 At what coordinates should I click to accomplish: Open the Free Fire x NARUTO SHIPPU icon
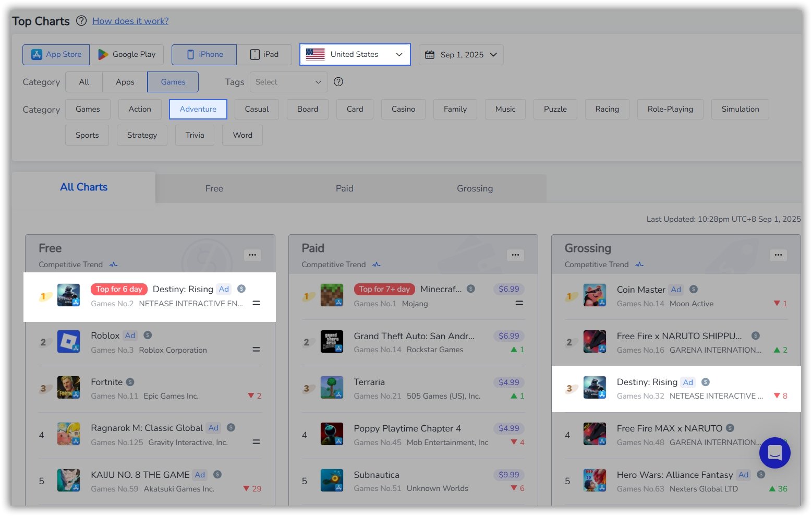click(x=595, y=342)
